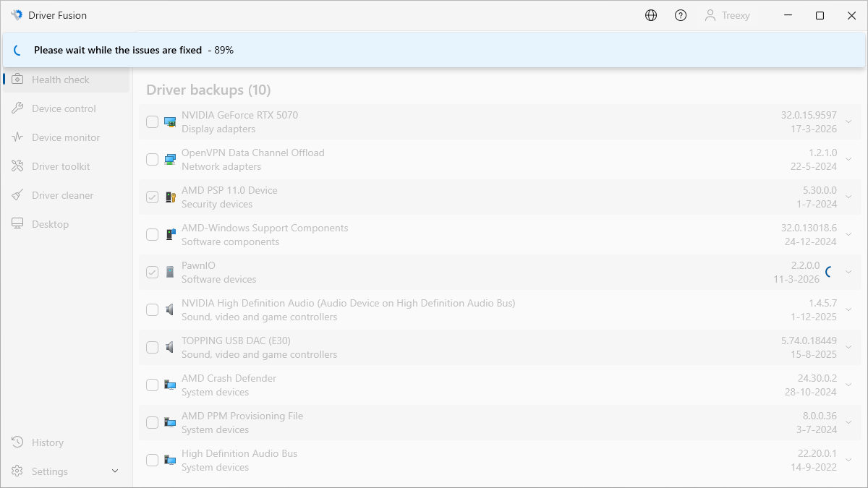Click the Driver Fusion logo icon
Image resolution: width=868 pixels, height=488 pixels.
17,15
